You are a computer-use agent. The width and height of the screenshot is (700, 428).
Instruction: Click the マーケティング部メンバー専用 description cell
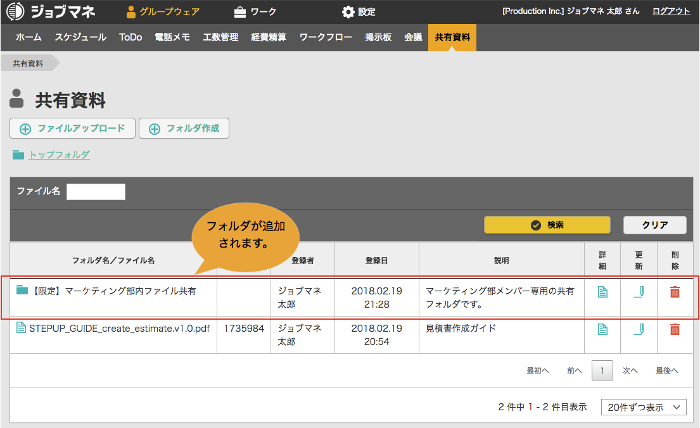click(x=500, y=298)
